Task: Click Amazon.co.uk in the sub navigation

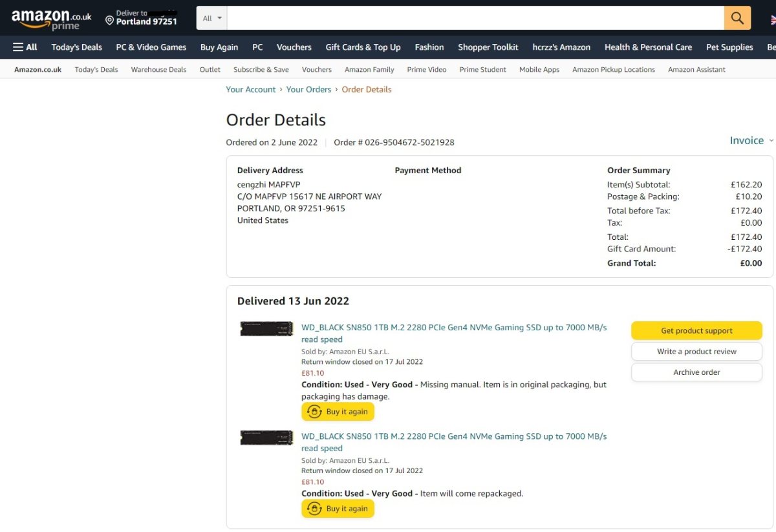Action: 38,70
